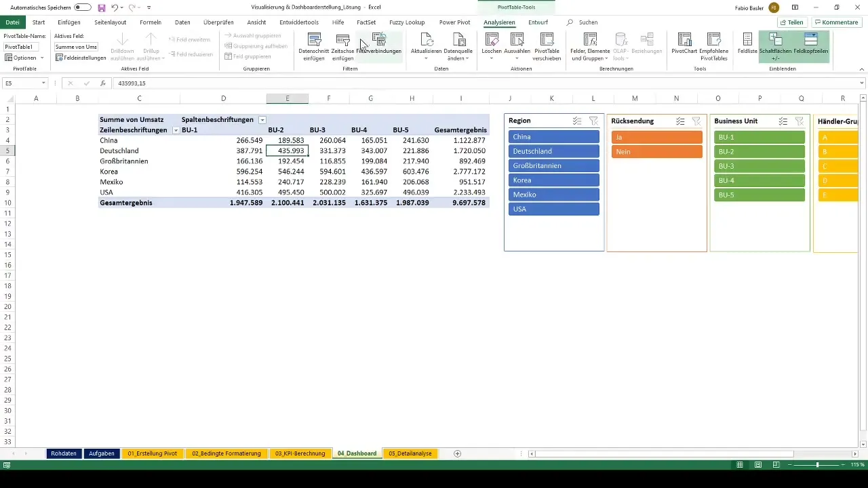Click the Fabio Basler account avatar

pos(774,7)
